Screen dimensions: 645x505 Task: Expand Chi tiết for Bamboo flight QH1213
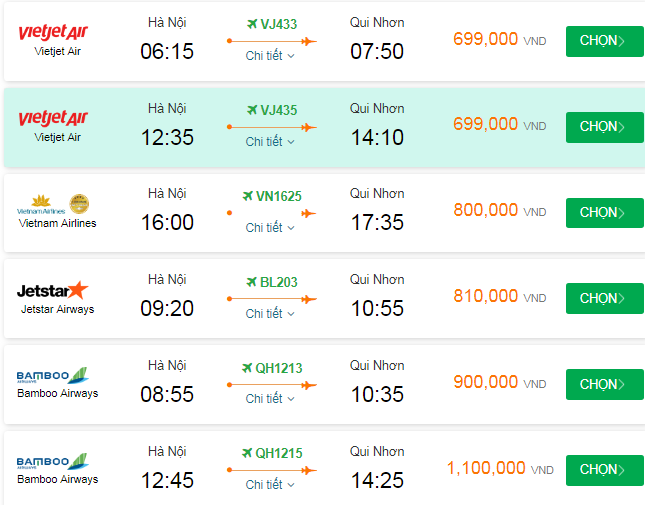pyautogui.click(x=270, y=399)
